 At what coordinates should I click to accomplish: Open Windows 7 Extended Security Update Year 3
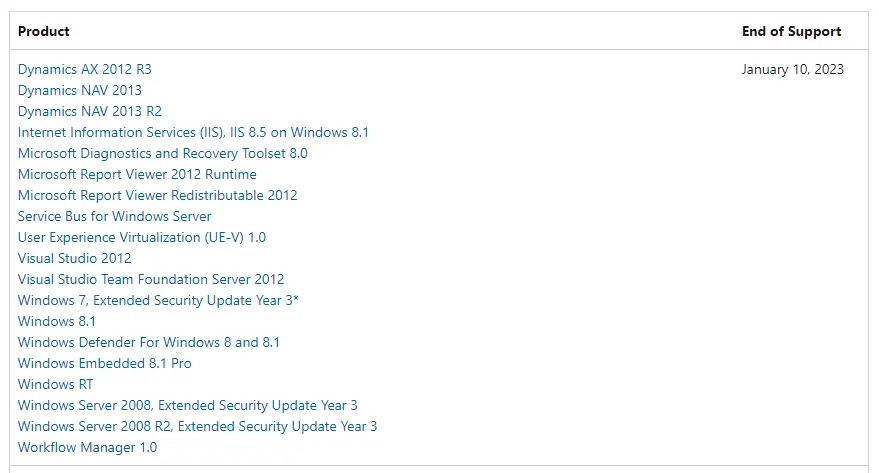click(x=158, y=300)
